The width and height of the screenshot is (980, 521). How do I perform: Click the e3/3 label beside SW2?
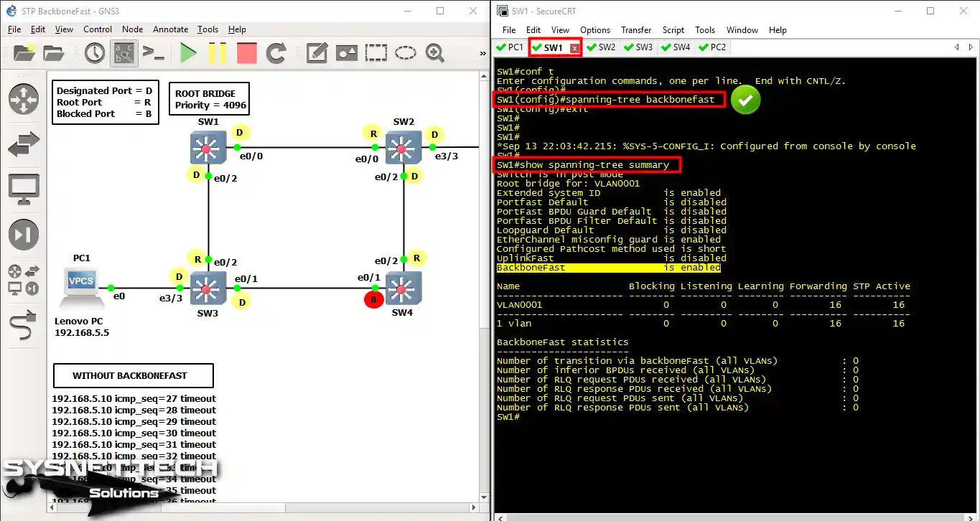click(445, 156)
